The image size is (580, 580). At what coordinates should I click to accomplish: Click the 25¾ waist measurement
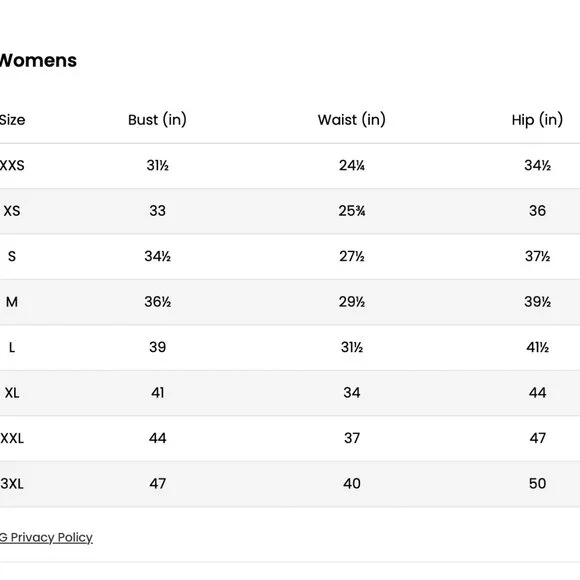[352, 211]
